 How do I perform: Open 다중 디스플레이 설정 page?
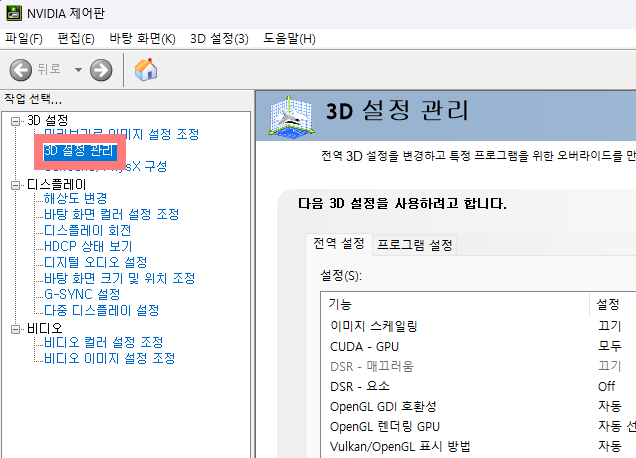tap(101, 310)
